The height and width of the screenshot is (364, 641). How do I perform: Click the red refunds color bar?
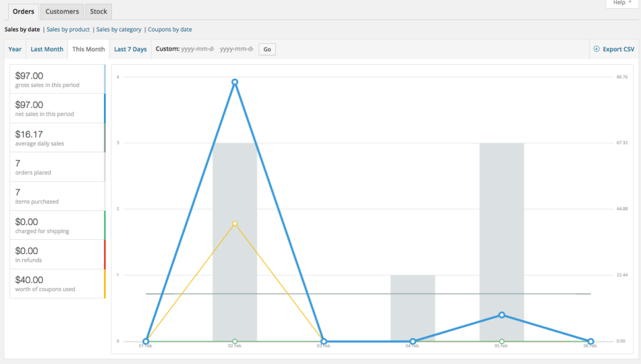[105, 255]
